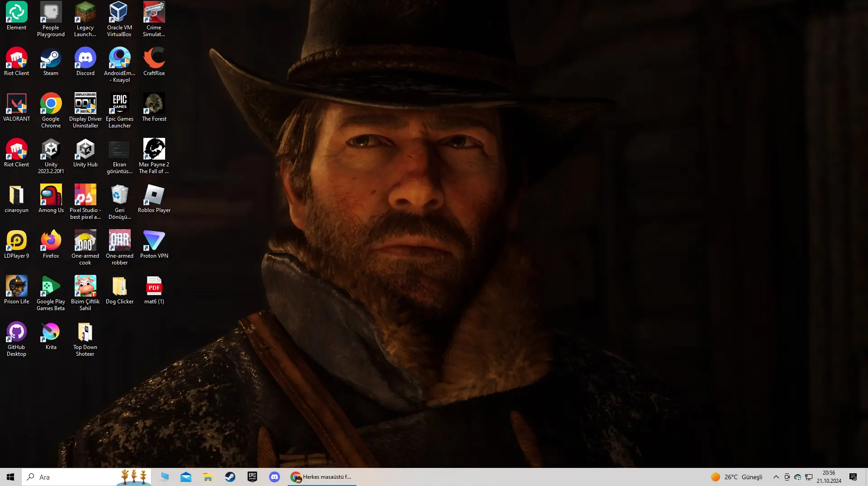Screen dimensions: 868x486
Task: Open the Windows Start menu
Action: click(10, 477)
